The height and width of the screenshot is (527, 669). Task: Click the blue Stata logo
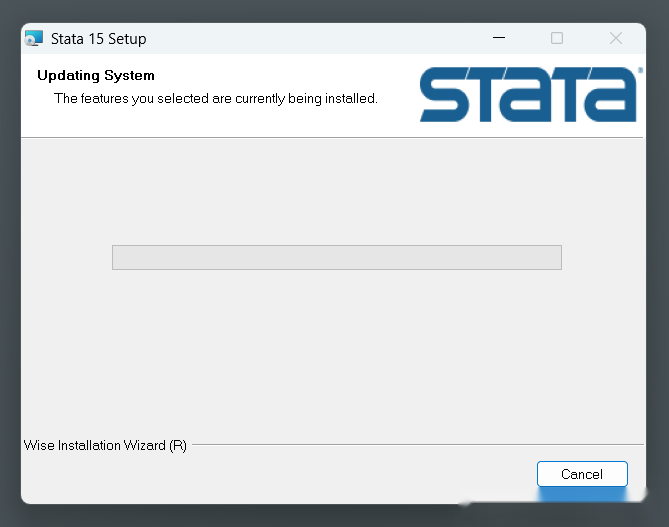tap(528, 94)
